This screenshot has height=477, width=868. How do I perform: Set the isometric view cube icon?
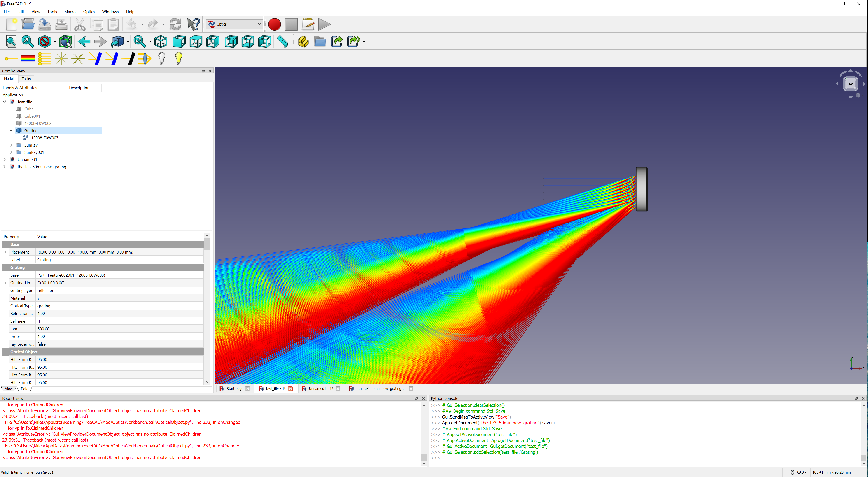coord(161,42)
